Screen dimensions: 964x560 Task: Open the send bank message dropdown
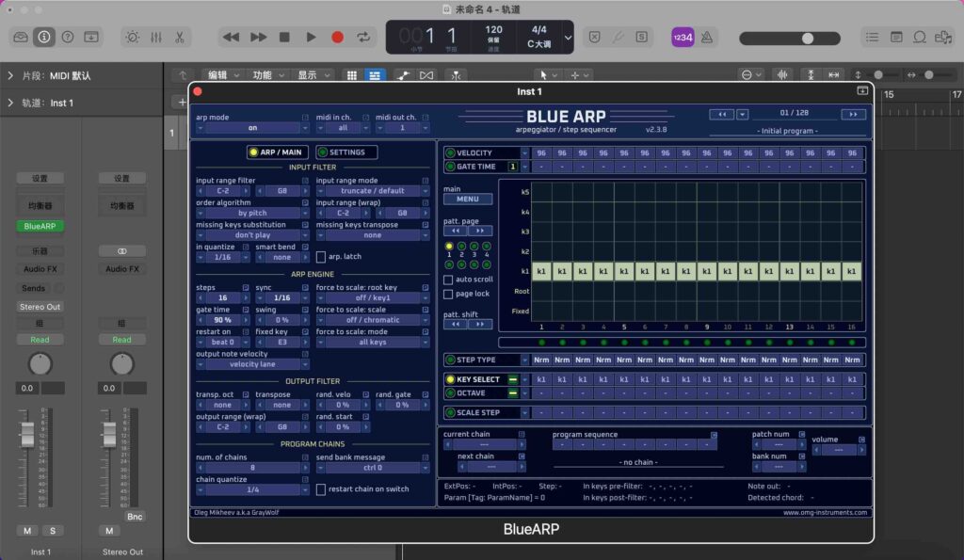pyautogui.click(x=373, y=468)
